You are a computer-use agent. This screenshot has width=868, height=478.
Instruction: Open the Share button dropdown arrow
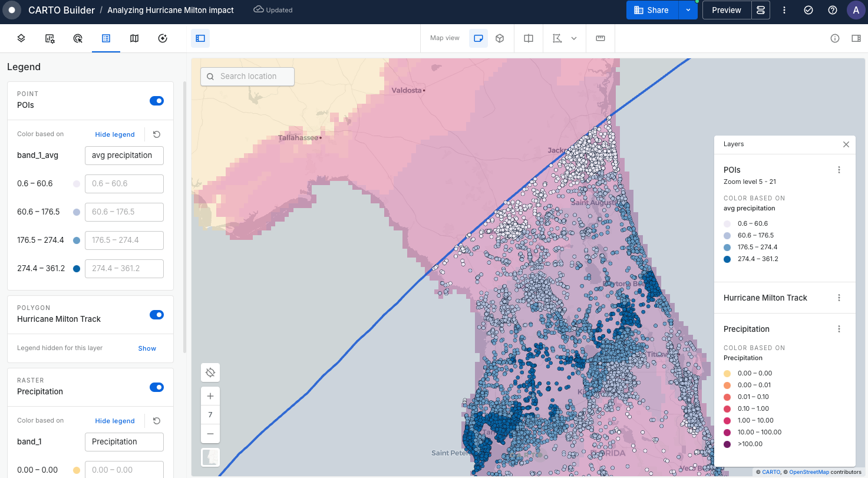coord(688,10)
